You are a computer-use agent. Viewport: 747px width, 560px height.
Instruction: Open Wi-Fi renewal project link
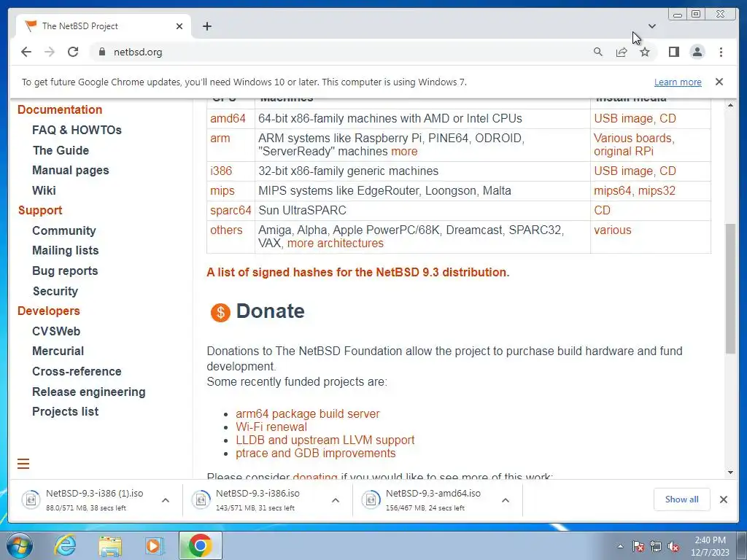click(271, 427)
